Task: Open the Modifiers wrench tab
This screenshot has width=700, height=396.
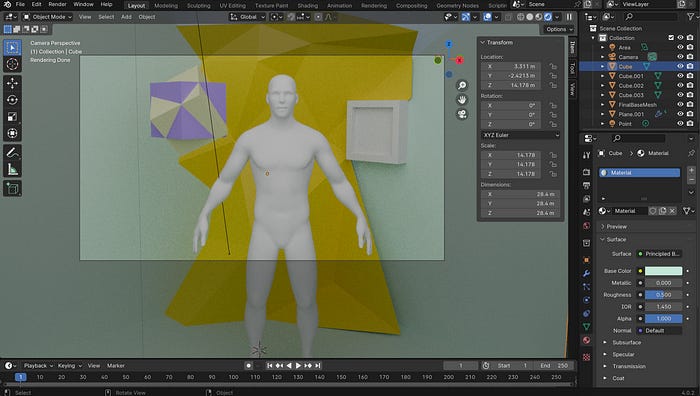Action: click(x=587, y=273)
